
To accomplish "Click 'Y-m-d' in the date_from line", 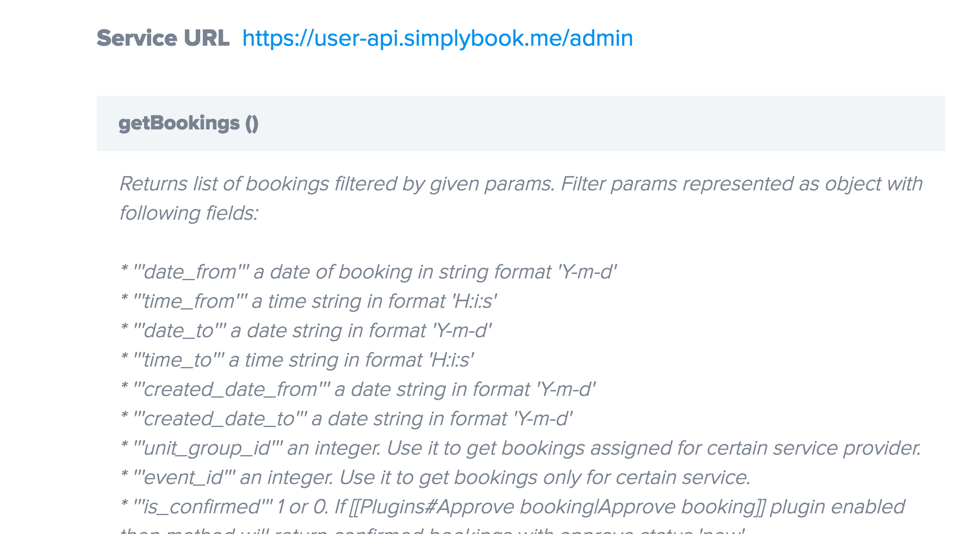I will (587, 272).
